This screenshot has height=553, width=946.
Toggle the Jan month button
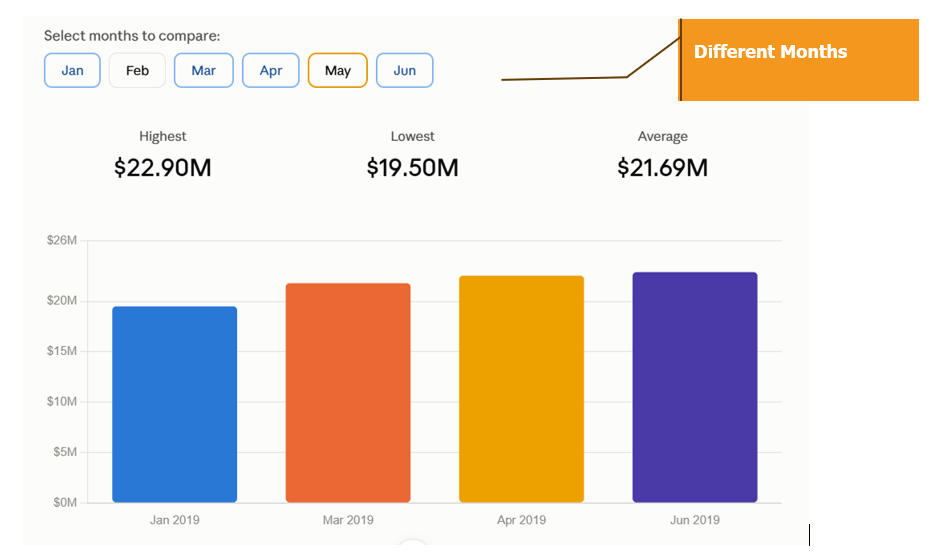[x=72, y=71]
